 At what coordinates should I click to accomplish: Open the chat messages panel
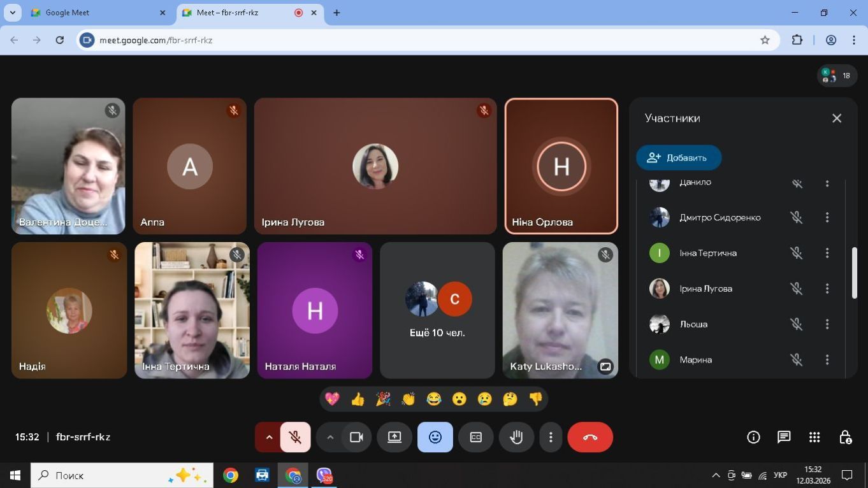point(784,437)
